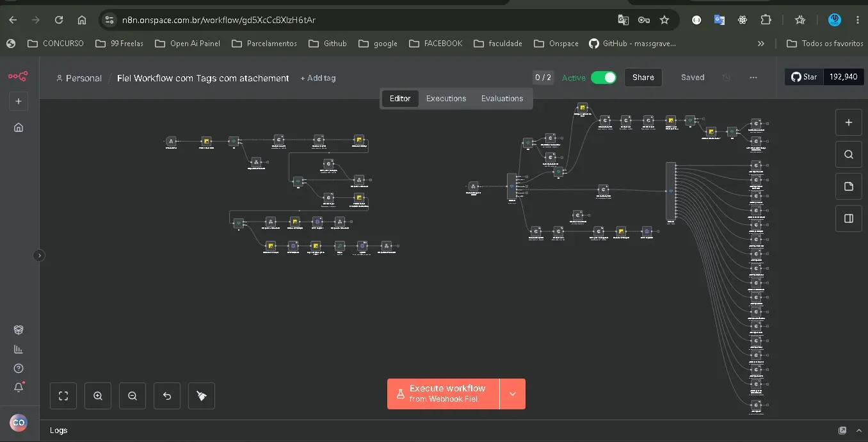Go back in the browser
The height and width of the screenshot is (442, 868).
click(13, 20)
